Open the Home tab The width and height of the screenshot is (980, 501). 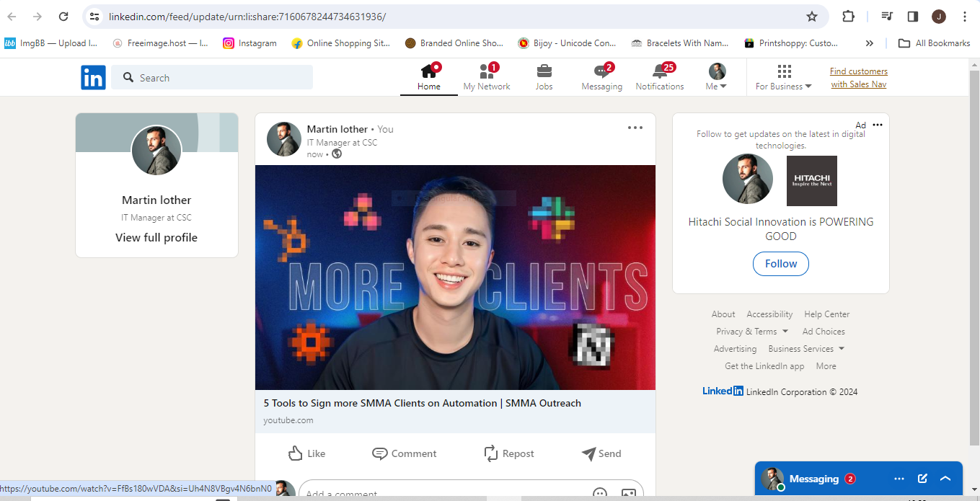pos(429,77)
